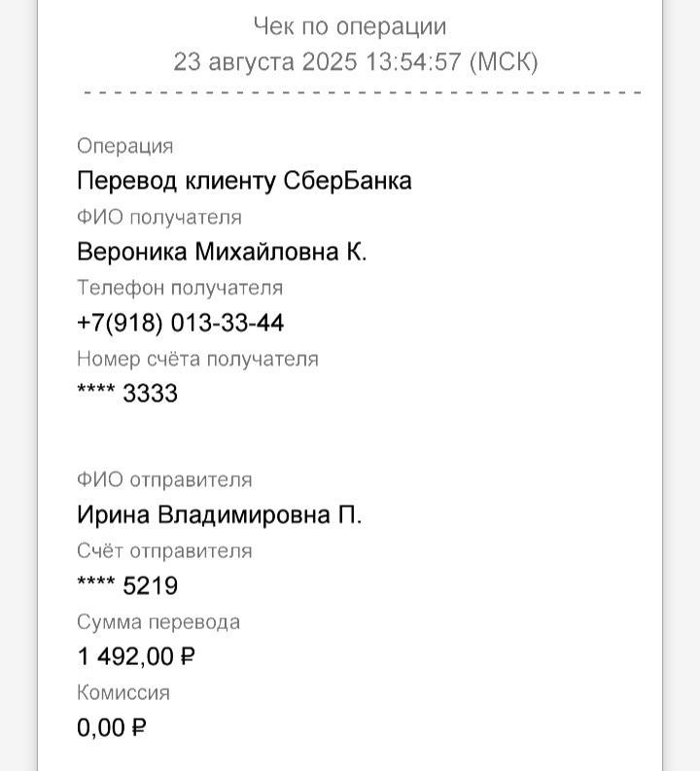The image size is (700, 771).
Task: Select recipient name Вероника Михайловна К.
Action: [222, 251]
